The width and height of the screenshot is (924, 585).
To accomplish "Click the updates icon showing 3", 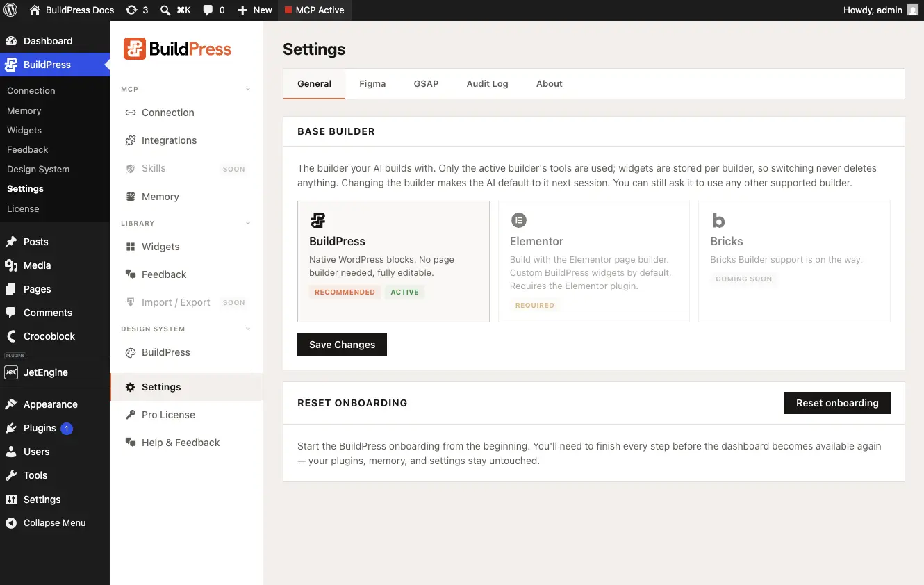I will pyautogui.click(x=131, y=10).
